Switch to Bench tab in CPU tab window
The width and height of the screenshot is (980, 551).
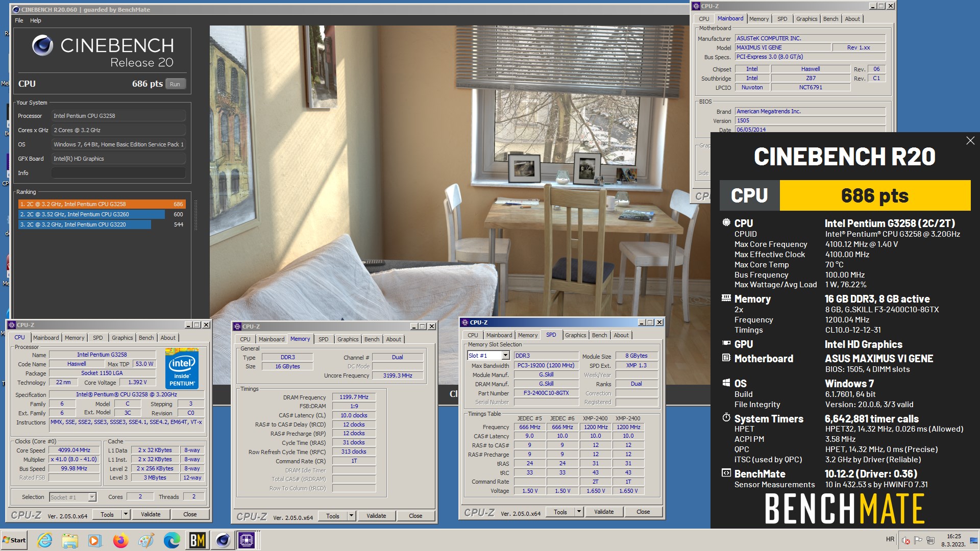[146, 338]
